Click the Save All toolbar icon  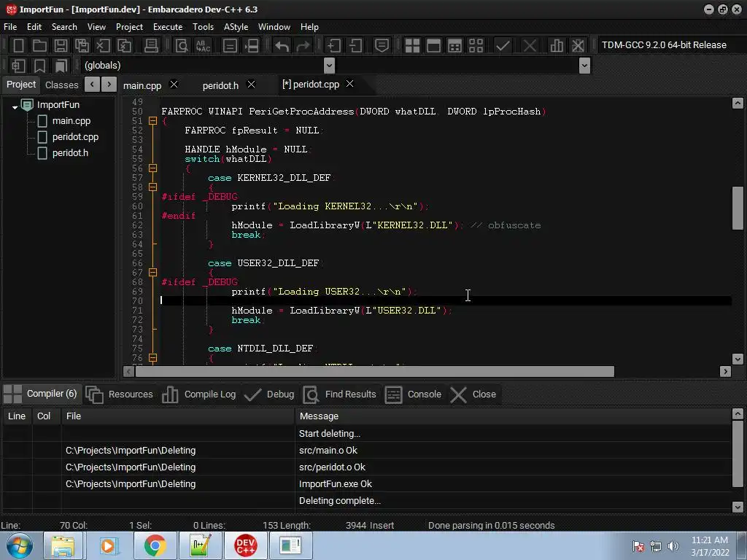coord(82,46)
